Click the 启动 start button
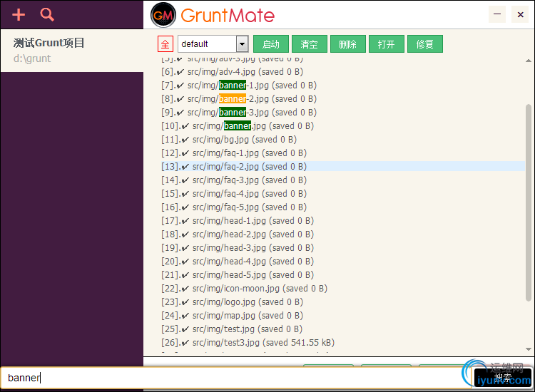535x392 pixels. pos(271,44)
